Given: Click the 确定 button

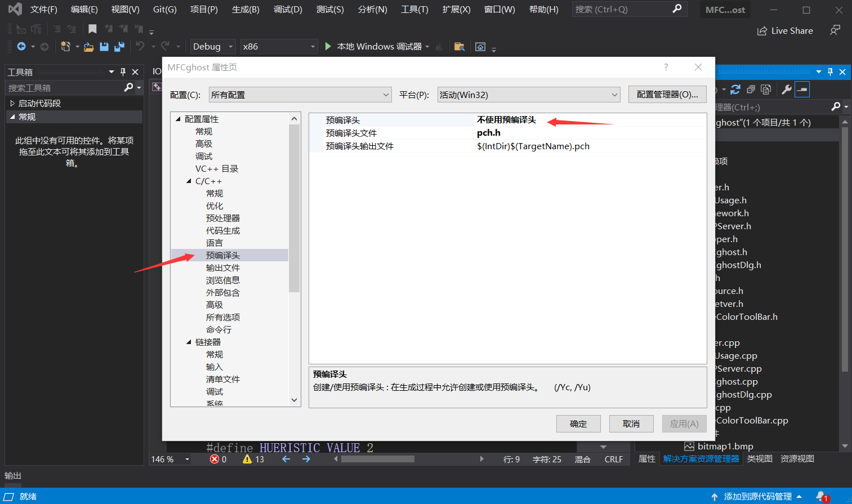Looking at the screenshot, I should pyautogui.click(x=578, y=423).
